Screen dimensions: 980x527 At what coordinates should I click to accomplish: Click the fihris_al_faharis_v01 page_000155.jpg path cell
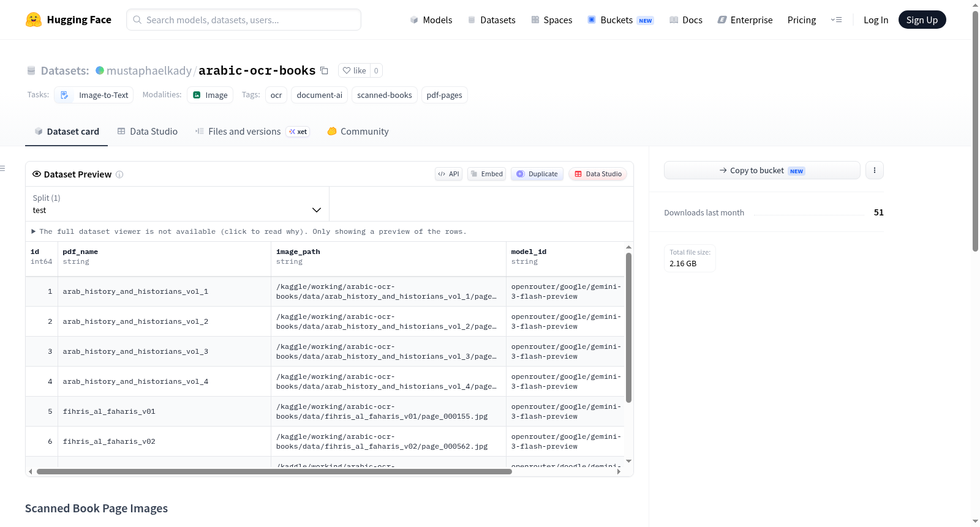[389, 411]
